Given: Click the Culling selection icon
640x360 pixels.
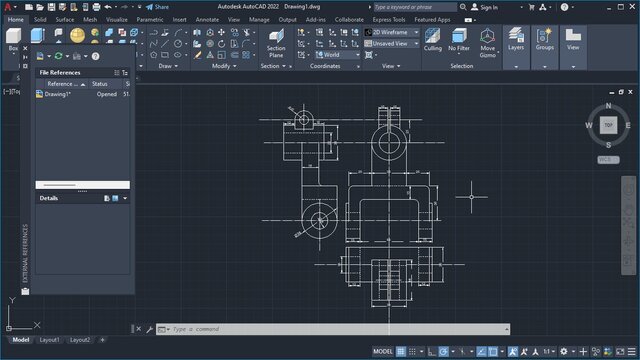Looking at the screenshot, I should [x=432, y=40].
